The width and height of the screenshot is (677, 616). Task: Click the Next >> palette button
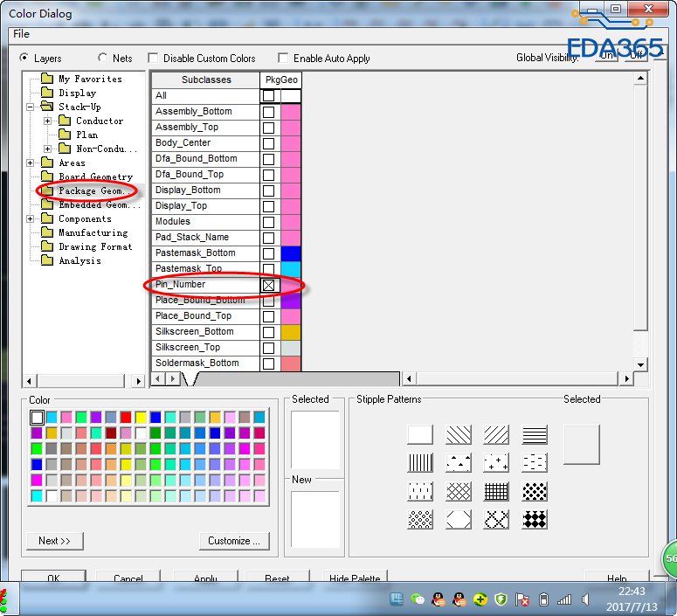54,541
